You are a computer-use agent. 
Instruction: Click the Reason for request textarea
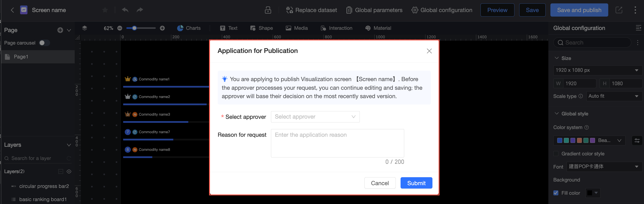pos(337,143)
